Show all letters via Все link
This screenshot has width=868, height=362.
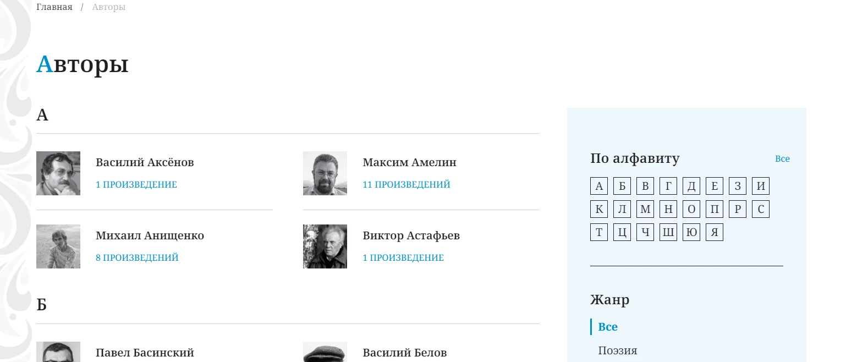(x=782, y=158)
